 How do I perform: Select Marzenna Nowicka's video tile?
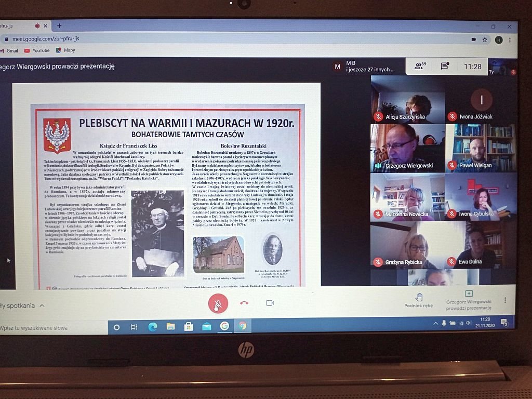(x=407, y=197)
